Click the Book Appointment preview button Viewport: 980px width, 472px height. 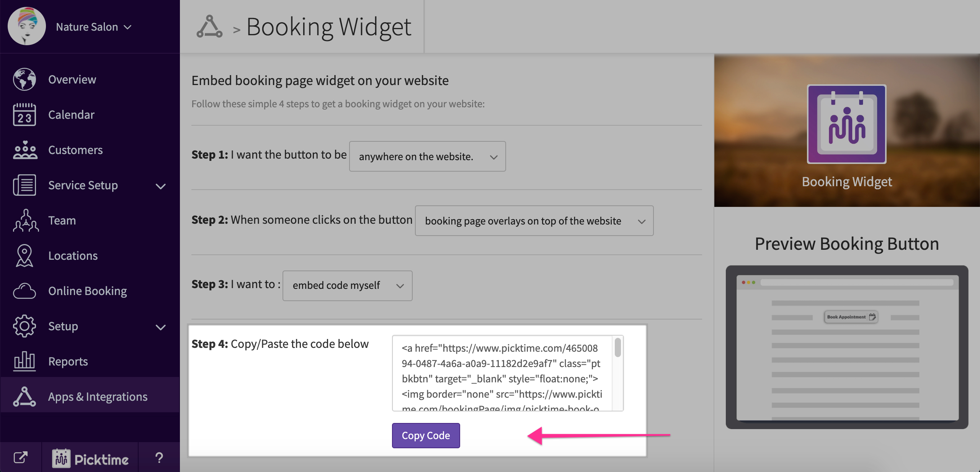coord(851,317)
